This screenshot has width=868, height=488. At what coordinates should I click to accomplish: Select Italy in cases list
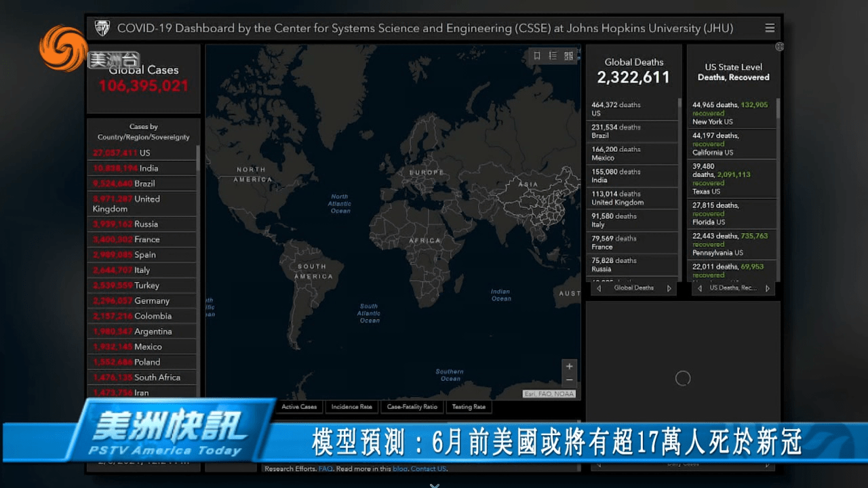point(142,270)
